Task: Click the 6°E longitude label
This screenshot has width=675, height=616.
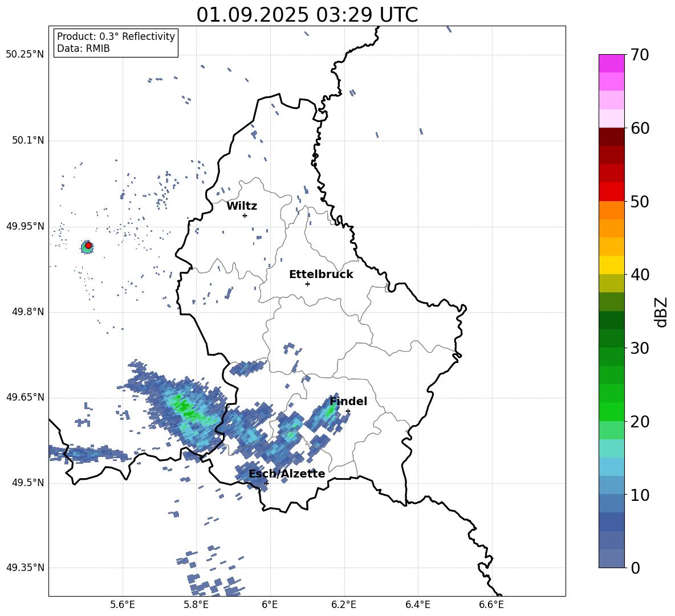Action: [x=270, y=605]
